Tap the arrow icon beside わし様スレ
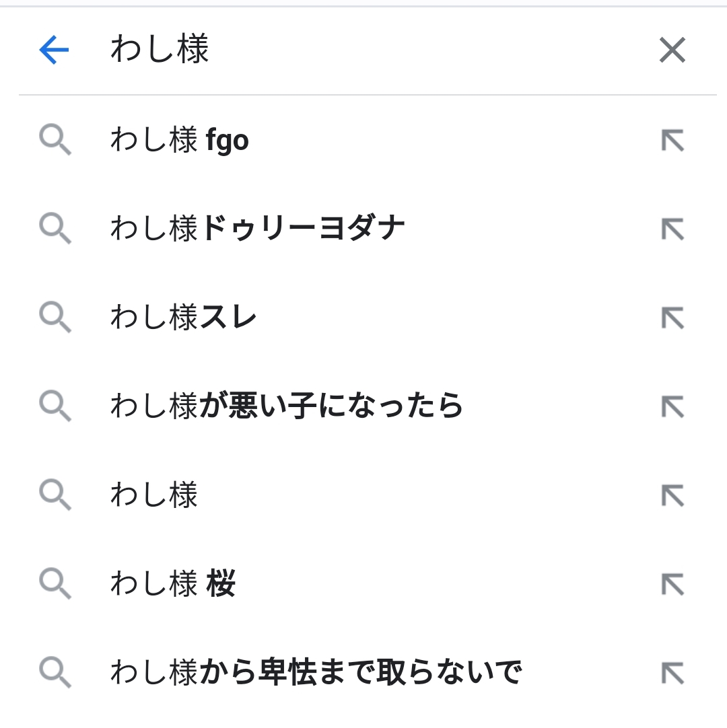 (x=672, y=318)
